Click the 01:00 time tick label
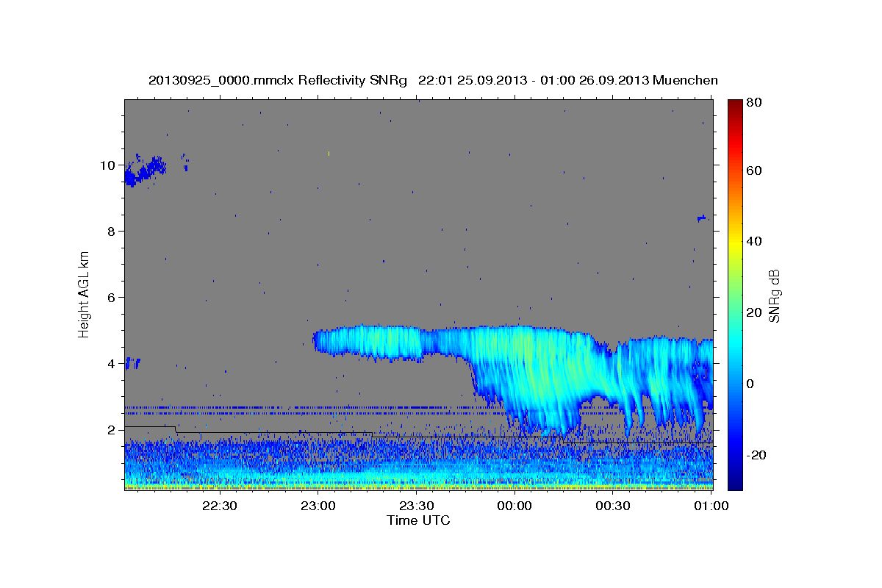 click(711, 506)
